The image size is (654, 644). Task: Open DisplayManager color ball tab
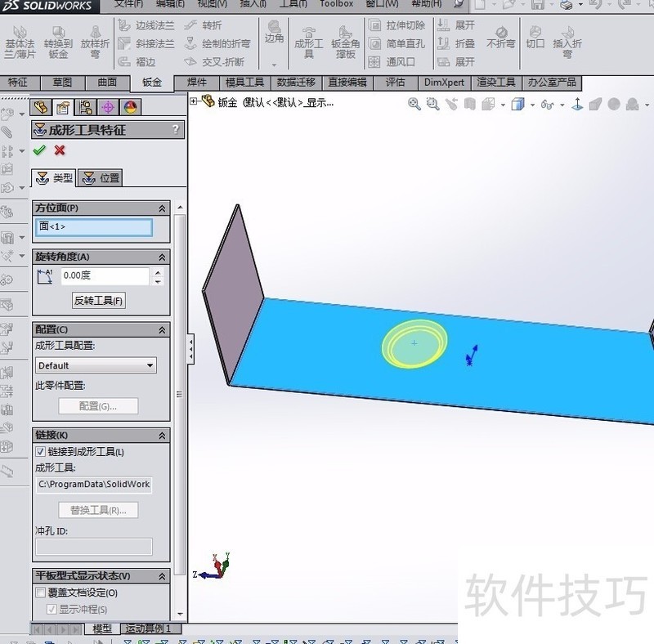pos(131,108)
